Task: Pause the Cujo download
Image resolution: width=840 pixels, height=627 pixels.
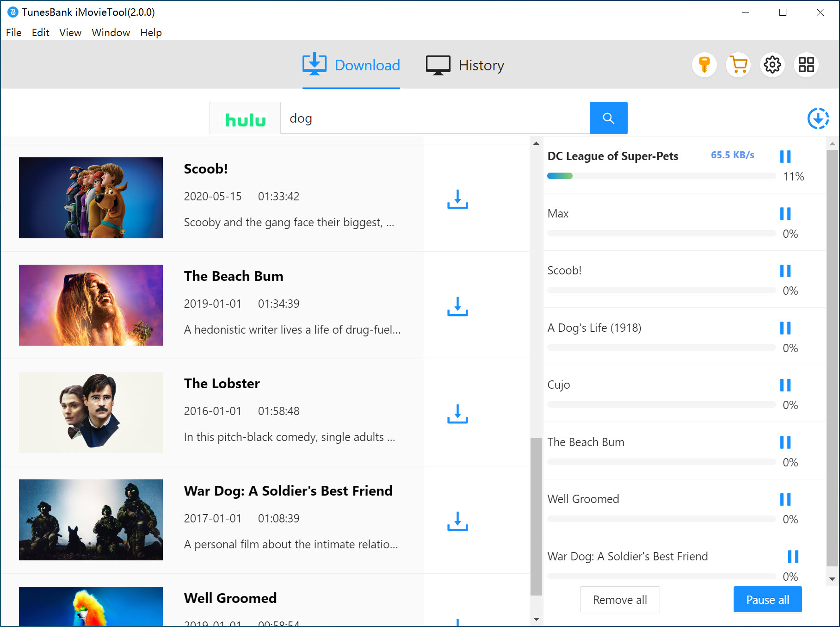Action: (x=785, y=385)
